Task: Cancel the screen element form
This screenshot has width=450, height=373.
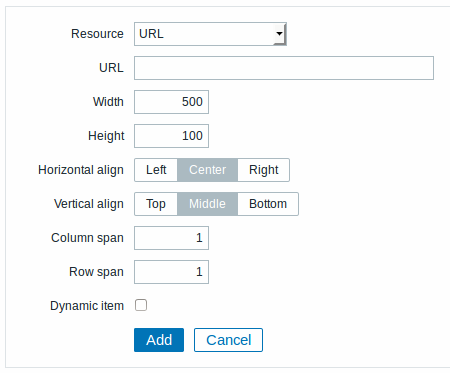Action: (x=228, y=340)
